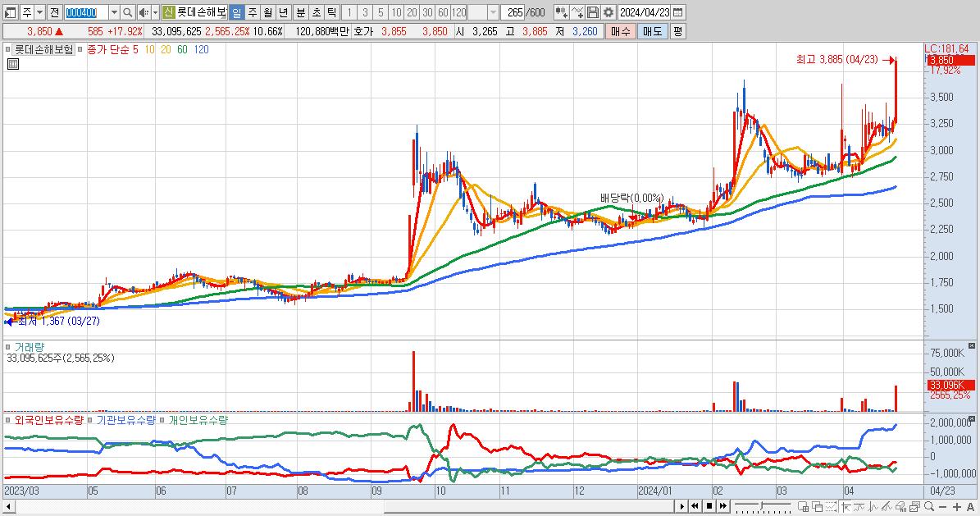980x516 pixels.
Task: Toggle the 거래량 volume indicator marker
Action: 8,346
